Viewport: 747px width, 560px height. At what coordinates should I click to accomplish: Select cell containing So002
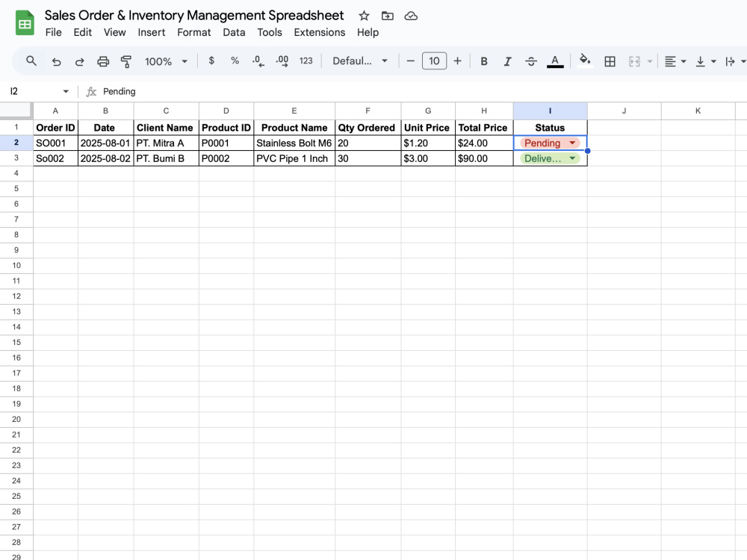55,158
